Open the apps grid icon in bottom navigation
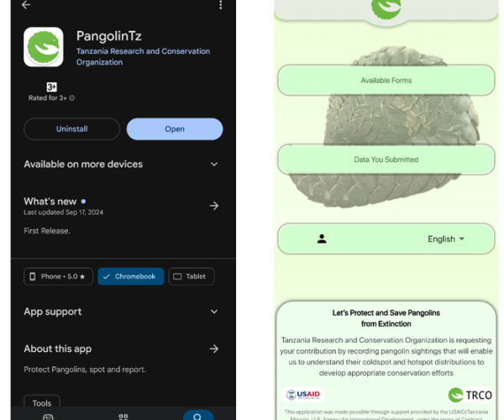504x420 pixels. pos(123,417)
